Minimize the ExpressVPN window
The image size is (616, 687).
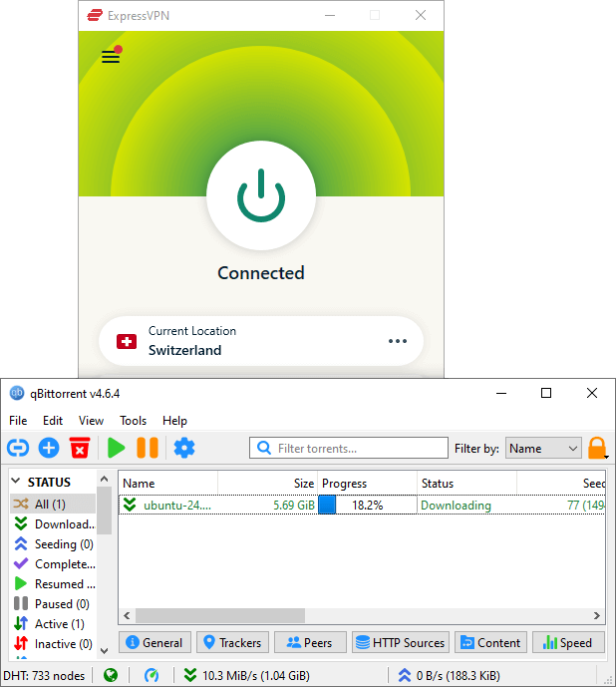click(330, 15)
